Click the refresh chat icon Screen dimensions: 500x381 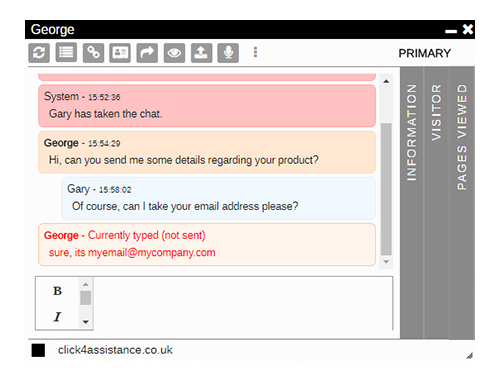point(39,53)
